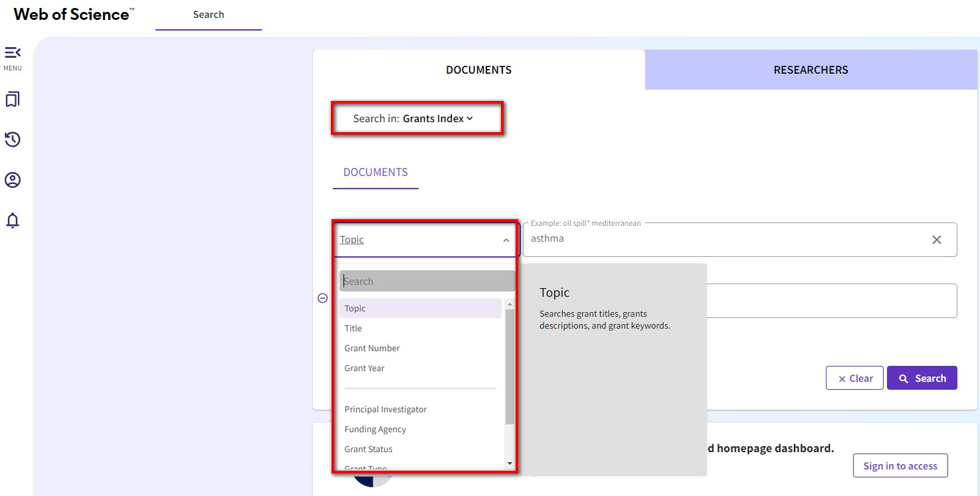Screen dimensions: 980x496
Task: Choose Funding Agency in the field list
Action: pos(420,429)
